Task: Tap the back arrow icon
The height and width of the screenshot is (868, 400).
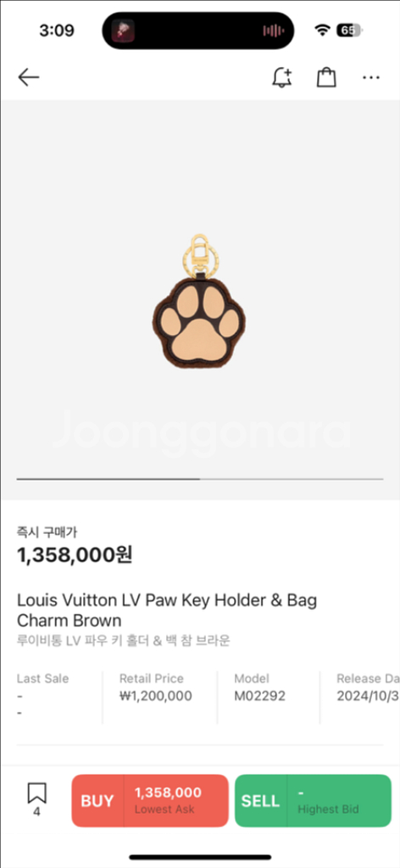Action: tap(28, 77)
